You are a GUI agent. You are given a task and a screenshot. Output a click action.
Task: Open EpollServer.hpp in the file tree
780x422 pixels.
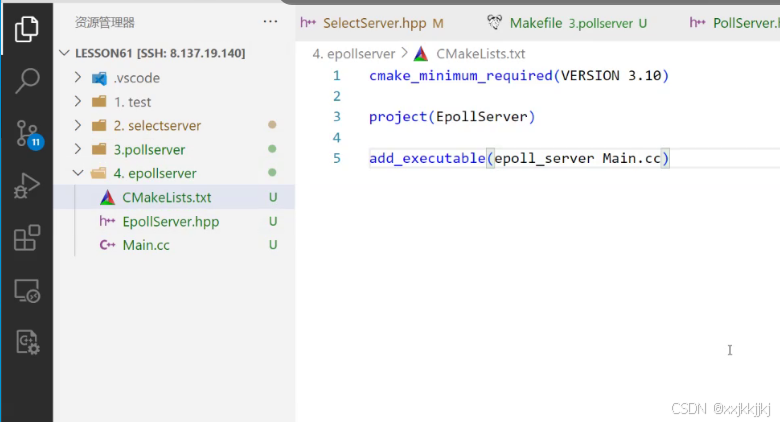[x=174, y=221]
